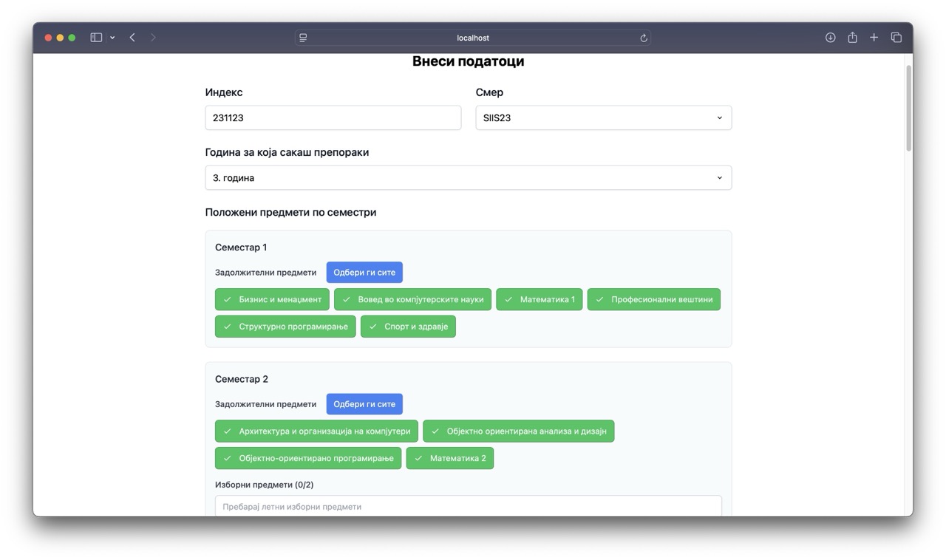The height and width of the screenshot is (560, 946).
Task: Deselect the Бизнис и менаџмент subject
Action: tap(272, 299)
